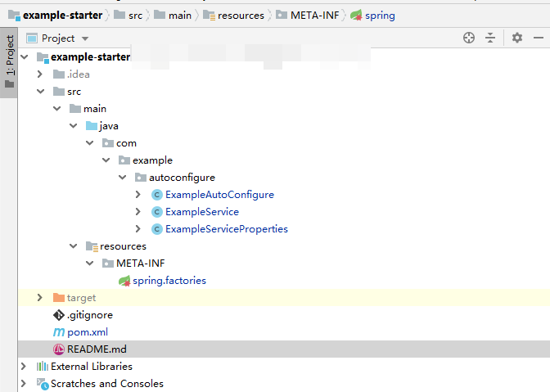Collapse the example-starter root node

25,56
